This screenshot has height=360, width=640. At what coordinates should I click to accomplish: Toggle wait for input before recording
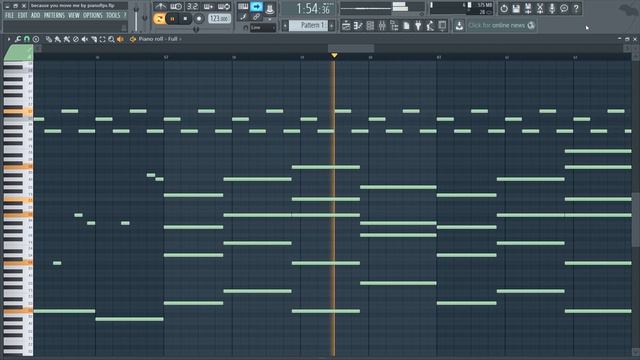[x=176, y=7]
